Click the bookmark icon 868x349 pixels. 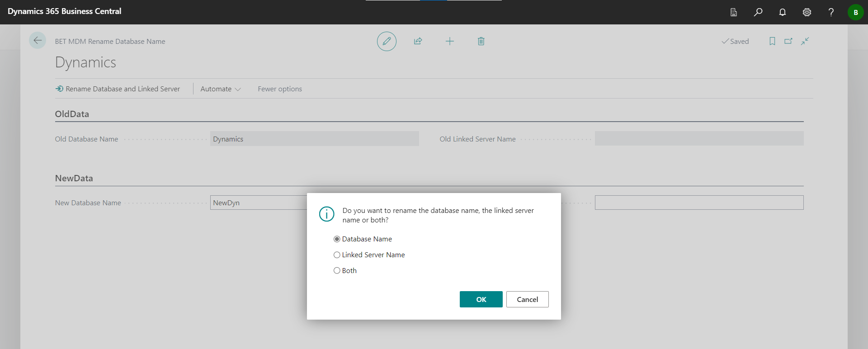772,41
